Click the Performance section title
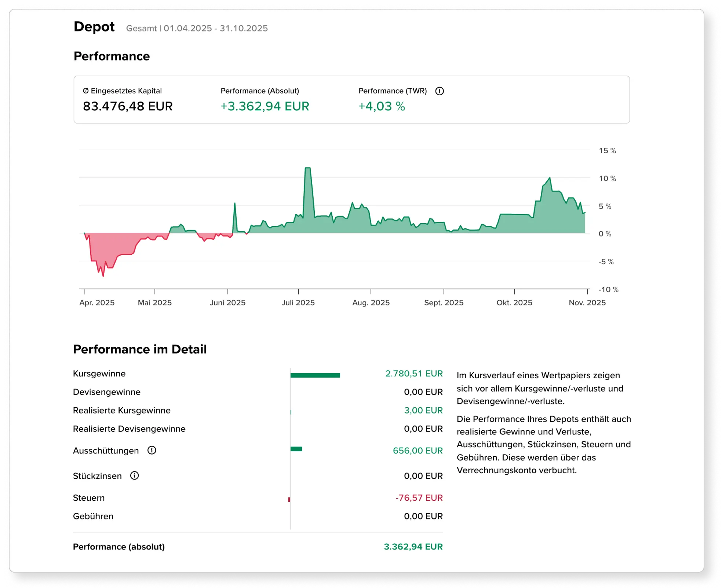This screenshot has width=722, height=588. 112,56
